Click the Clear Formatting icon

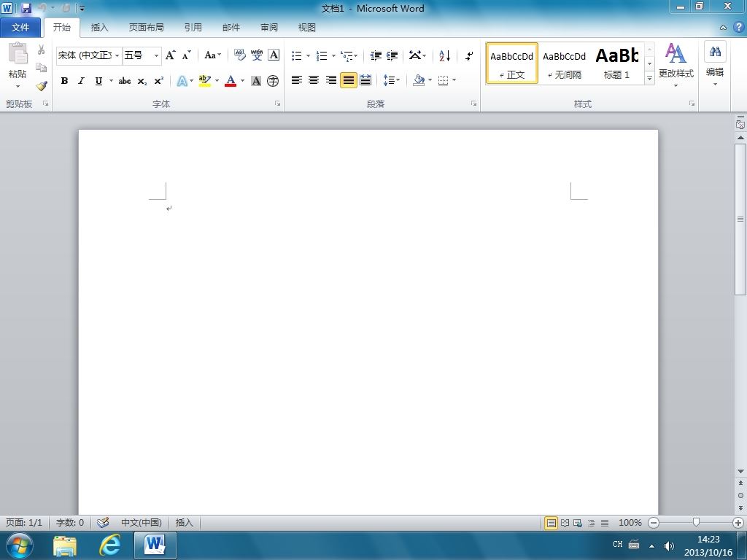[239, 55]
